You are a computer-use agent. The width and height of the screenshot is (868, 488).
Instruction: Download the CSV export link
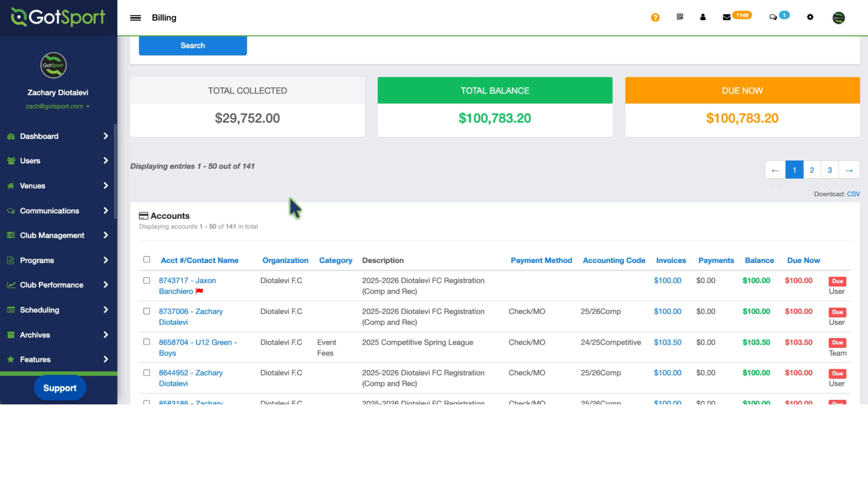tap(853, 194)
